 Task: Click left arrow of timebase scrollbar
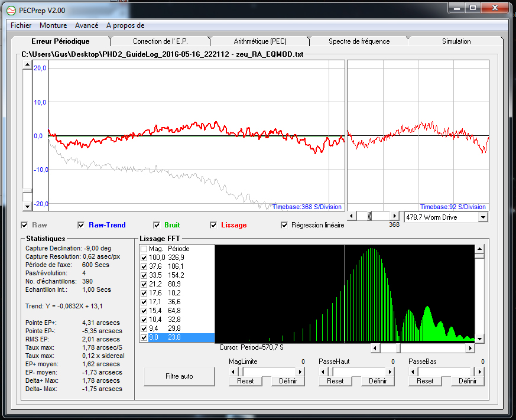pyautogui.click(x=352, y=216)
